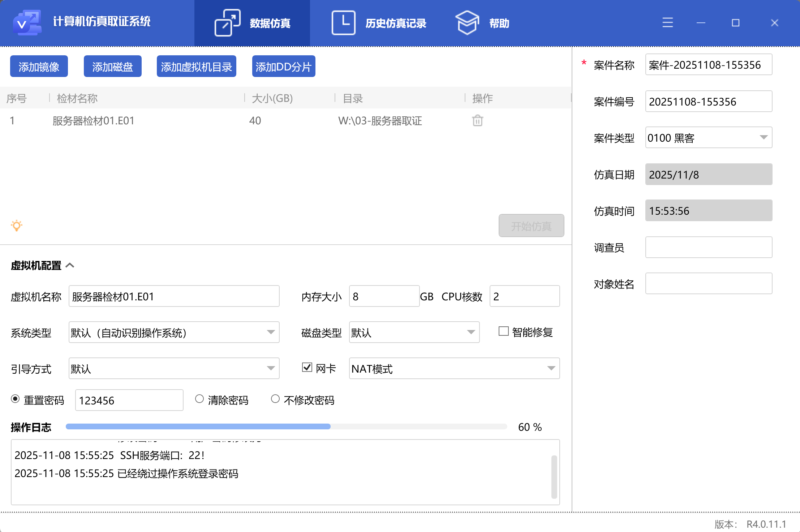
Task: Click the 数据仿真 tab icon
Action: 227,23
